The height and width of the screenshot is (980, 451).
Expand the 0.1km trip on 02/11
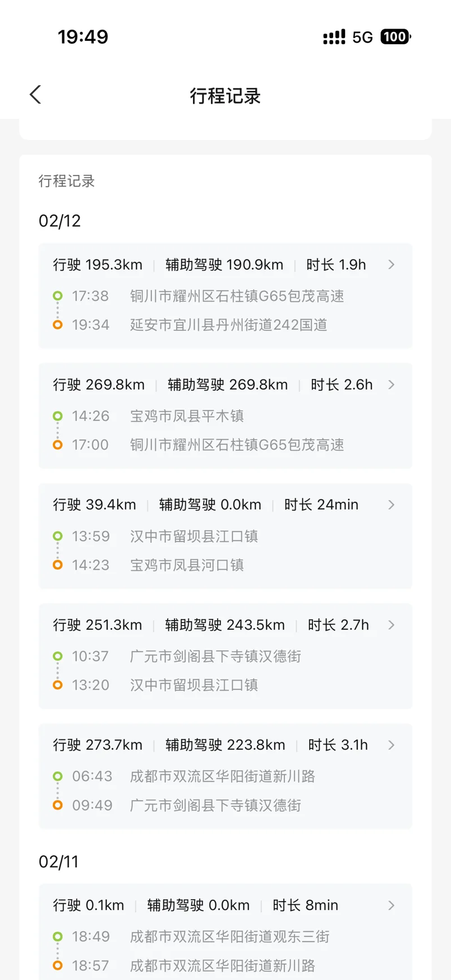(x=392, y=905)
